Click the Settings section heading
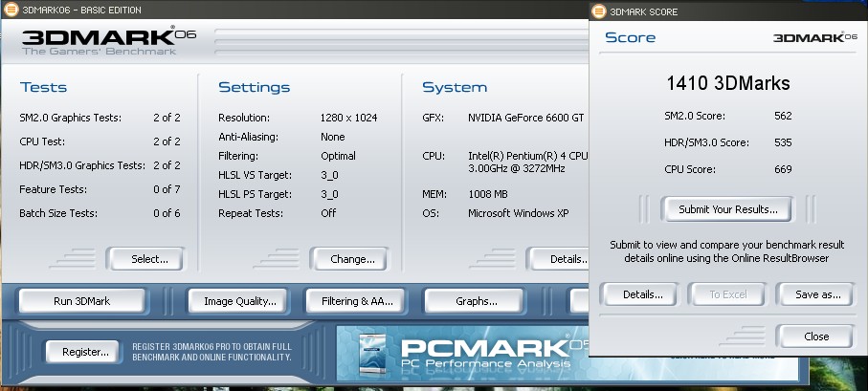 pyautogui.click(x=255, y=87)
